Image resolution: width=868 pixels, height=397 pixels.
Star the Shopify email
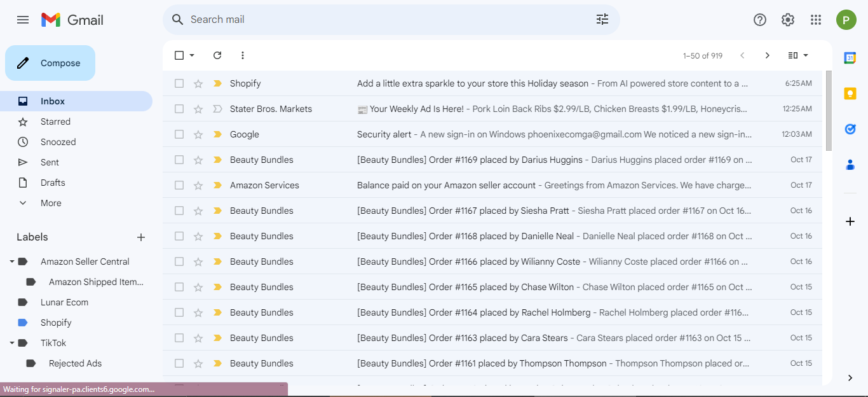pyautogui.click(x=198, y=83)
